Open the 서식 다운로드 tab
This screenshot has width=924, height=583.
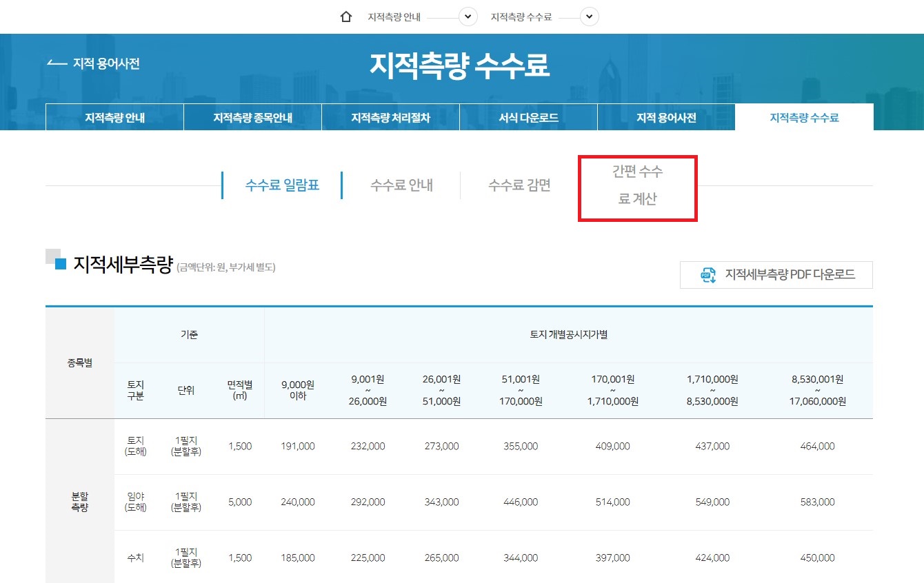[528, 116]
